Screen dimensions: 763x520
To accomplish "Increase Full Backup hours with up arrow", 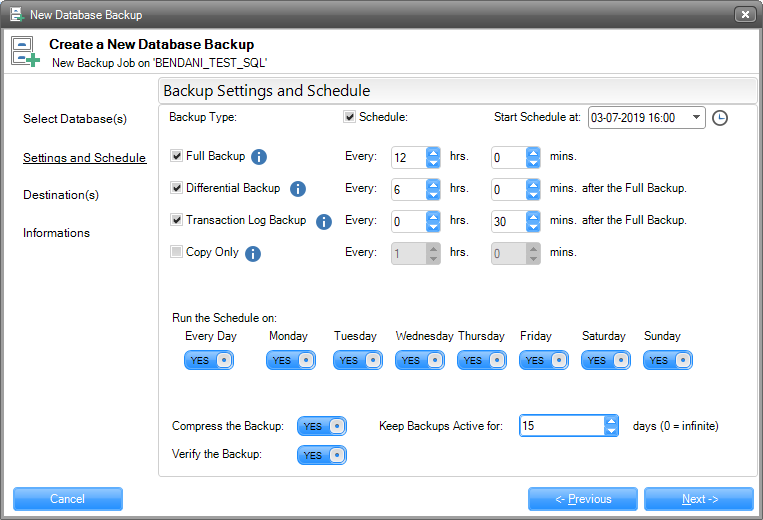I will coord(433,152).
